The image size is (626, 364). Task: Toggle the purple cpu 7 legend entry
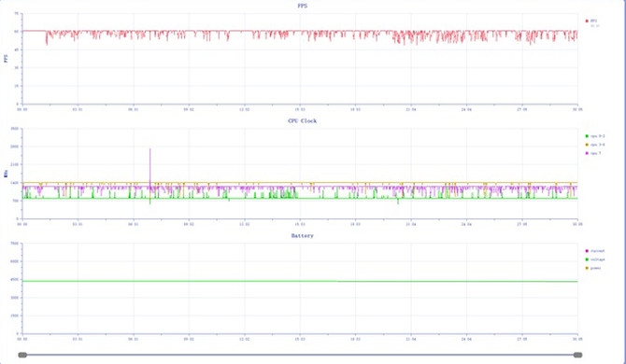pos(593,153)
